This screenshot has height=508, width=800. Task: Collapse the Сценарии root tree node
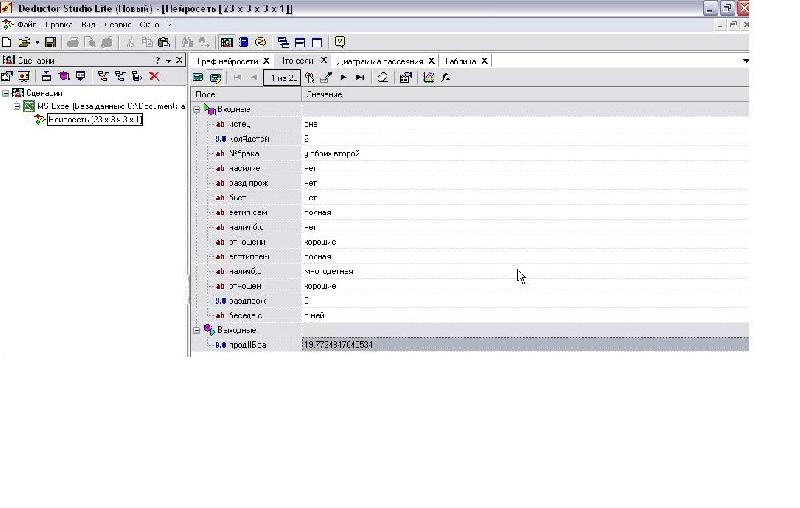coord(5,93)
